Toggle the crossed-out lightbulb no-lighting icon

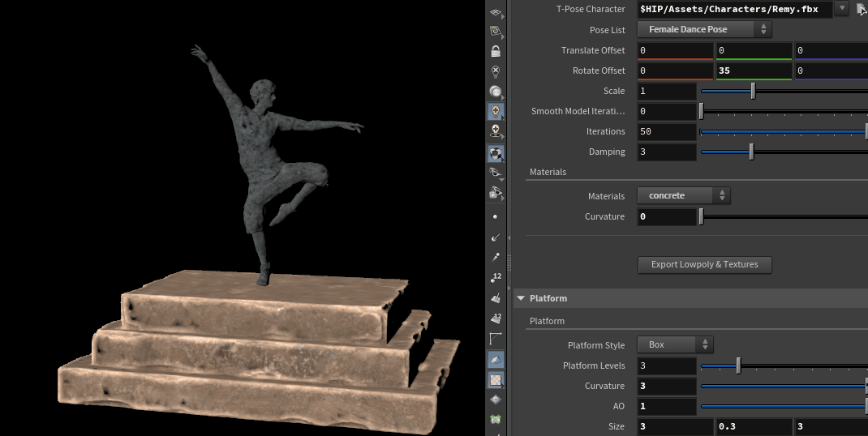(496, 71)
